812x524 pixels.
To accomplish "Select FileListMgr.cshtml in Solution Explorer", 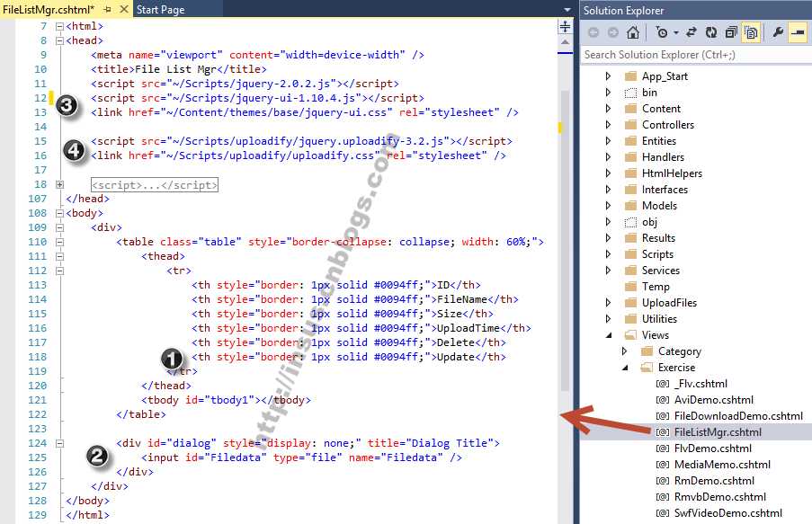I will tap(718, 432).
